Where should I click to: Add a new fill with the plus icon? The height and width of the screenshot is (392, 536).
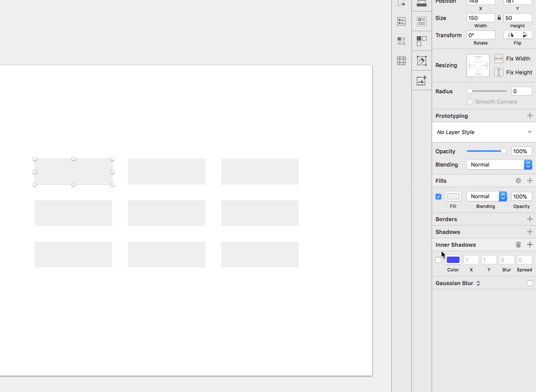(x=530, y=181)
